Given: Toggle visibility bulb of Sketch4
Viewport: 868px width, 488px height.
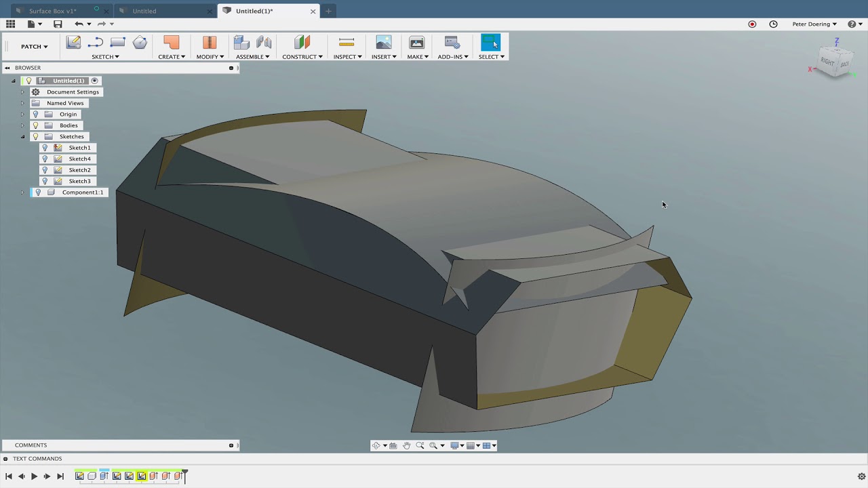Looking at the screenshot, I should [x=45, y=159].
